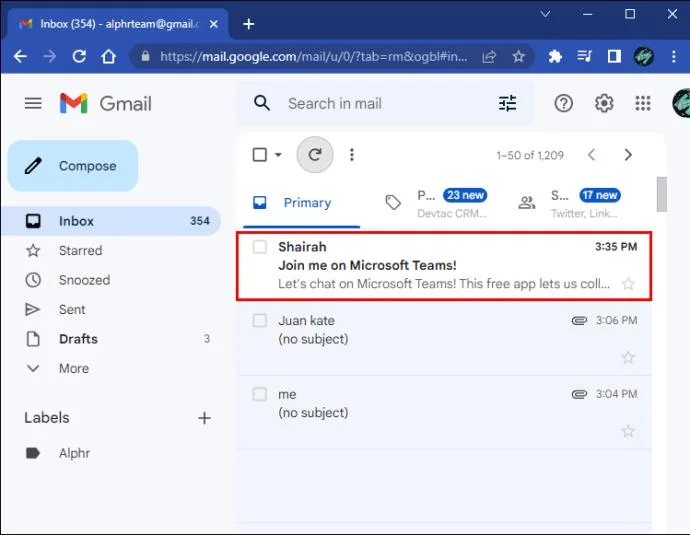The width and height of the screenshot is (690, 535).
Task: Open Juan kate's no subject email
Action: click(x=444, y=339)
